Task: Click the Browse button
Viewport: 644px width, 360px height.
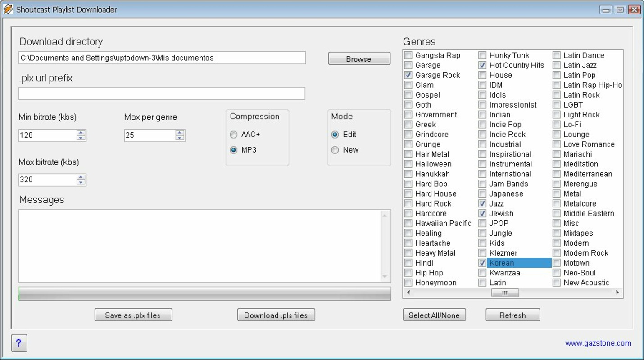Action: 359,59
